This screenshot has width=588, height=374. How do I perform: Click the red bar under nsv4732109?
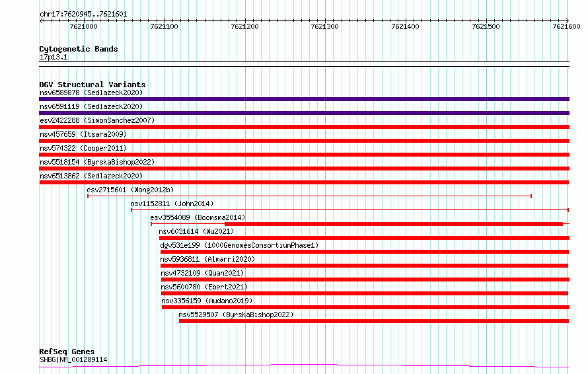tap(365, 280)
